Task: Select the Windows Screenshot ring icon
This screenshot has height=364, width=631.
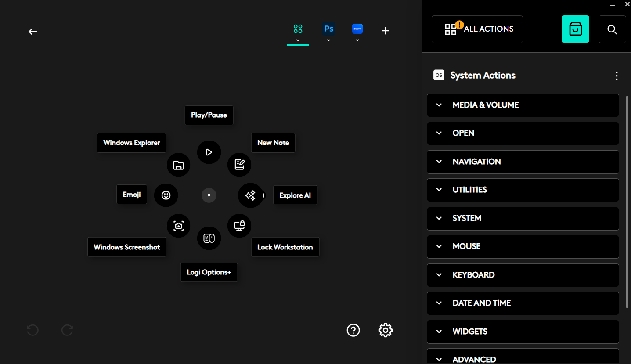Action: tap(178, 226)
